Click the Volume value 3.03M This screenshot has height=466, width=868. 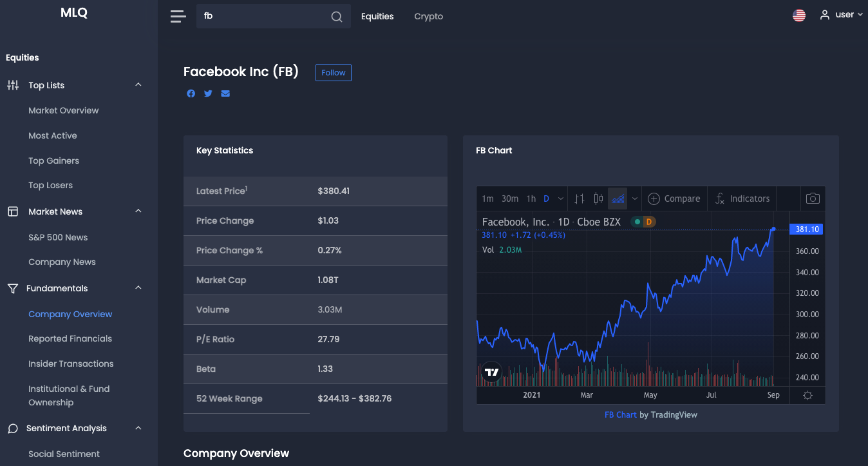click(x=330, y=310)
